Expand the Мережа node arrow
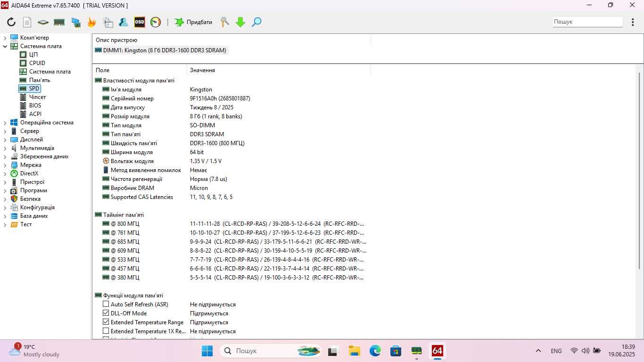The image size is (644, 362). [x=5, y=165]
